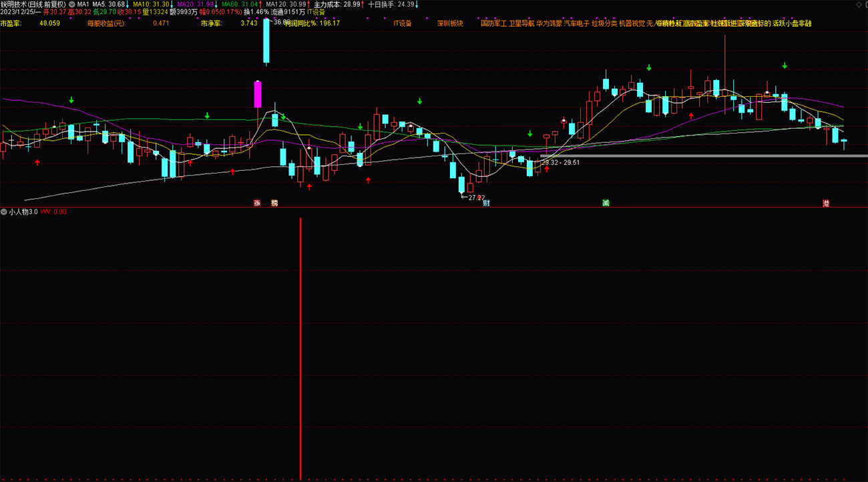Click the 榜 event marker icon
868x482 pixels.
pos(274,202)
